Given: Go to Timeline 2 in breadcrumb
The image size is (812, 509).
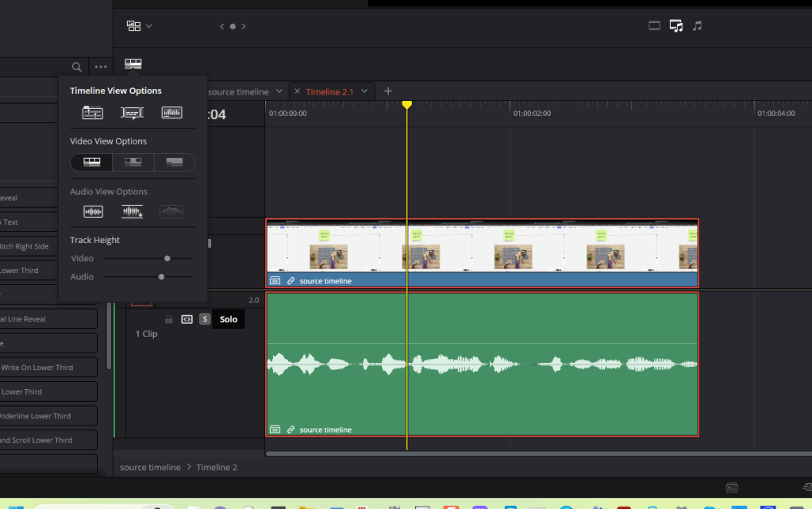Looking at the screenshot, I should tap(217, 467).
